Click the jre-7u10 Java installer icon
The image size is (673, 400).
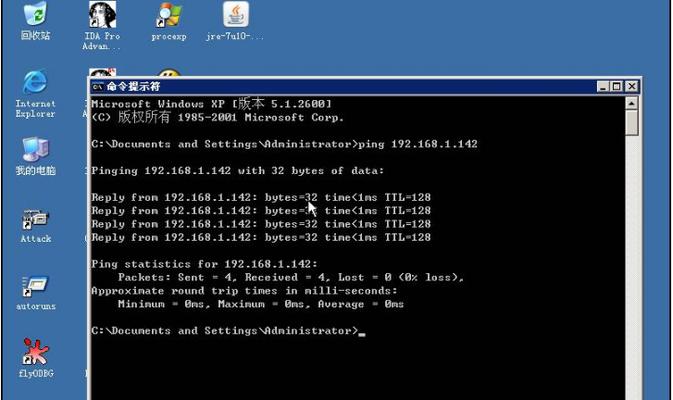point(235,16)
